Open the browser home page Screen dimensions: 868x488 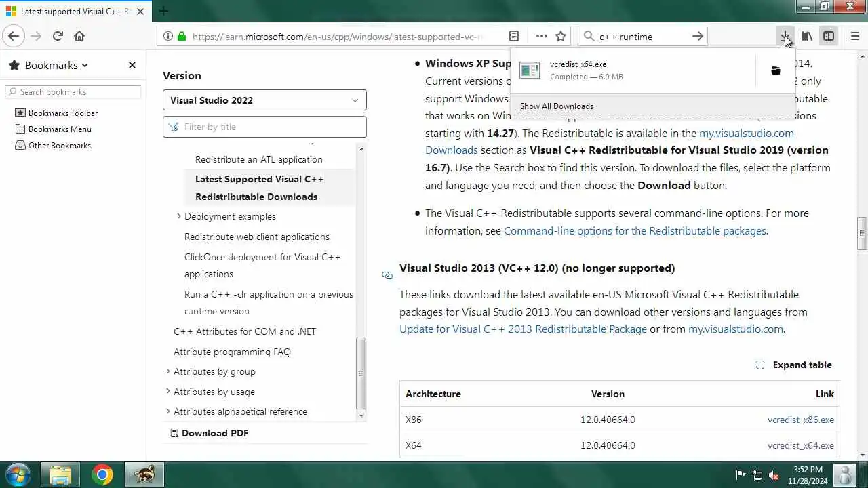(79, 36)
